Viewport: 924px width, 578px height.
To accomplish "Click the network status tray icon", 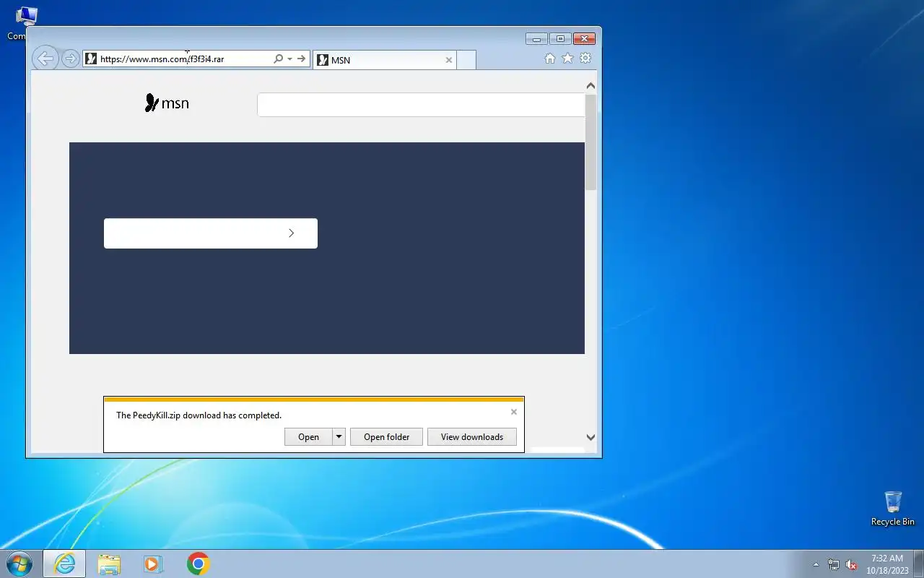I will coord(834,564).
